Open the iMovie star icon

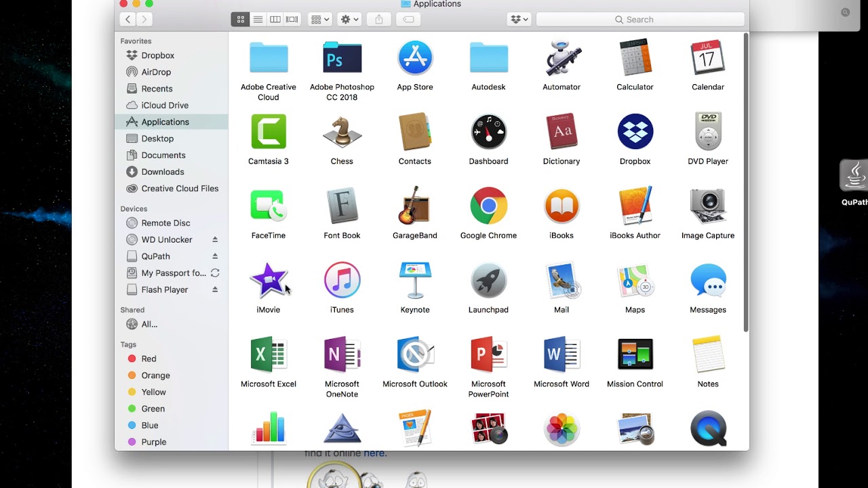269,280
